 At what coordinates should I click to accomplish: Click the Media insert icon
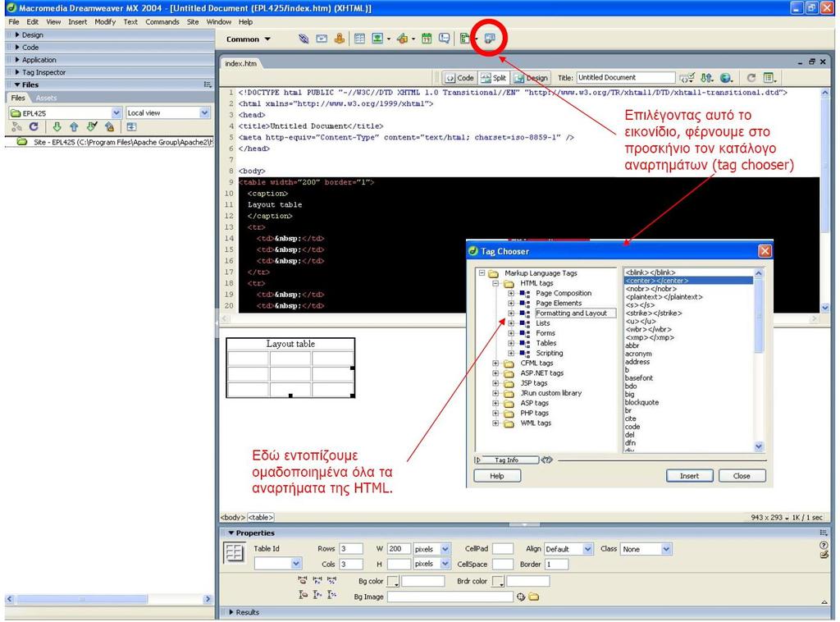point(403,39)
